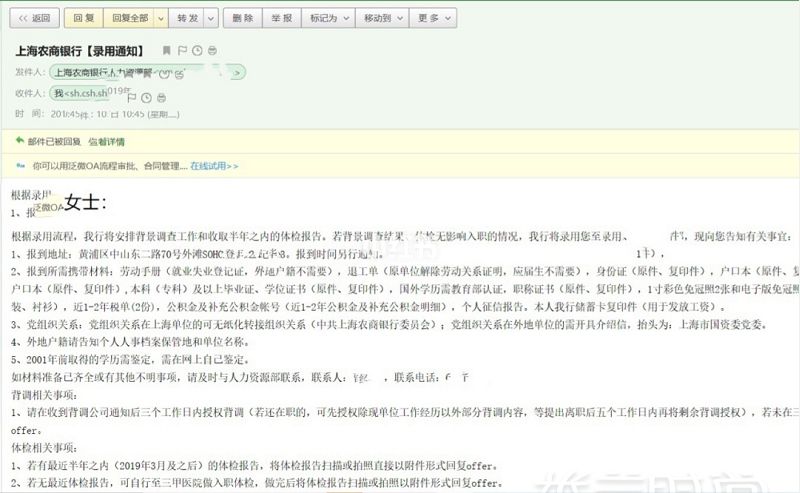Image resolution: width=800 pixels, height=493 pixels.
Task: Click the clock icon beside the subject
Action: pos(197,50)
